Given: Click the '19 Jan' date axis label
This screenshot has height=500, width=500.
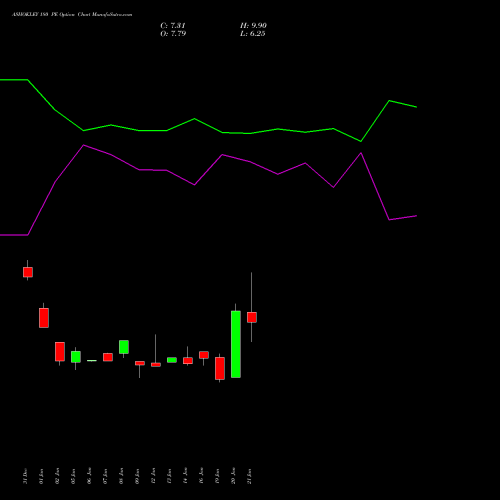Looking at the screenshot, I should click(217, 476).
